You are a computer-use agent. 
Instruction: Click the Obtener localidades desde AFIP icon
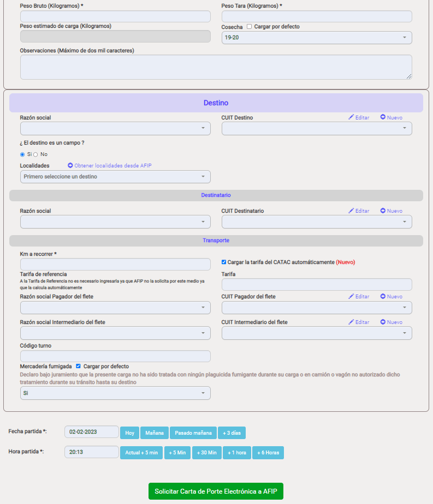70,165
